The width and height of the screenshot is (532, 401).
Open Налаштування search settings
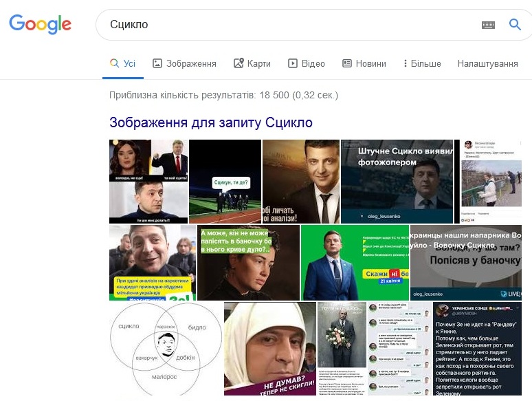pyautogui.click(x=487, y=63)
